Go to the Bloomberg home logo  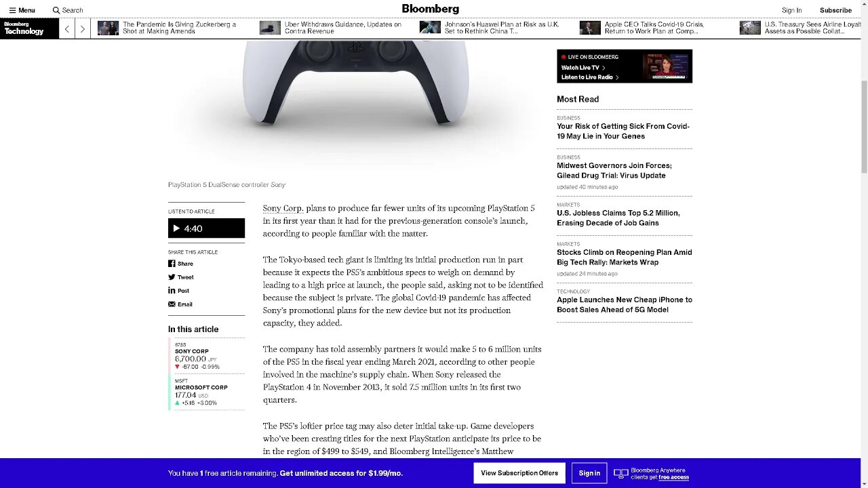431,9
